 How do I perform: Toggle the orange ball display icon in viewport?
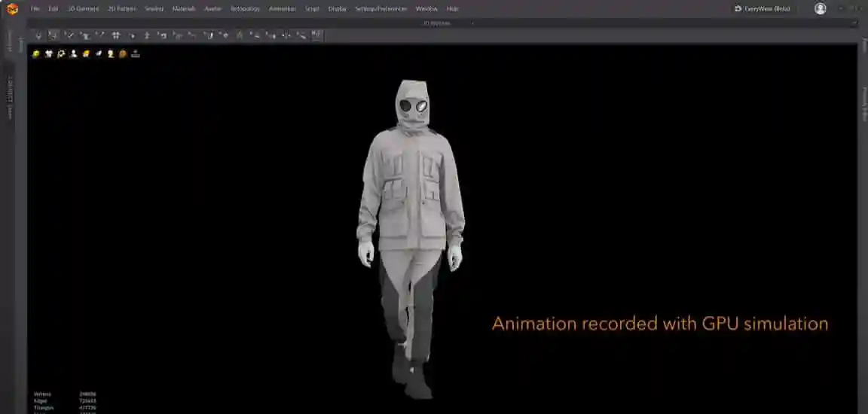click(x=123, y=53)
